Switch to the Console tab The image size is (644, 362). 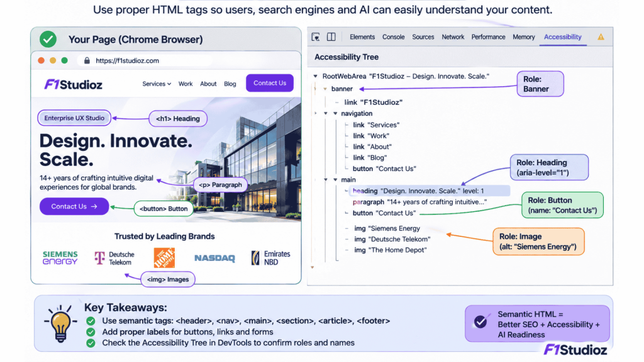394,37
